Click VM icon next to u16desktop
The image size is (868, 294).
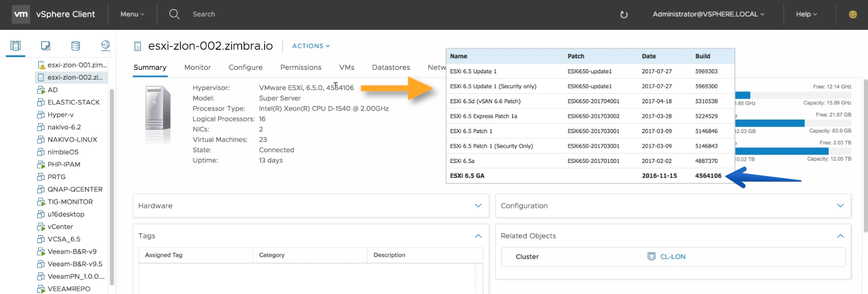[x=41, y=214]
